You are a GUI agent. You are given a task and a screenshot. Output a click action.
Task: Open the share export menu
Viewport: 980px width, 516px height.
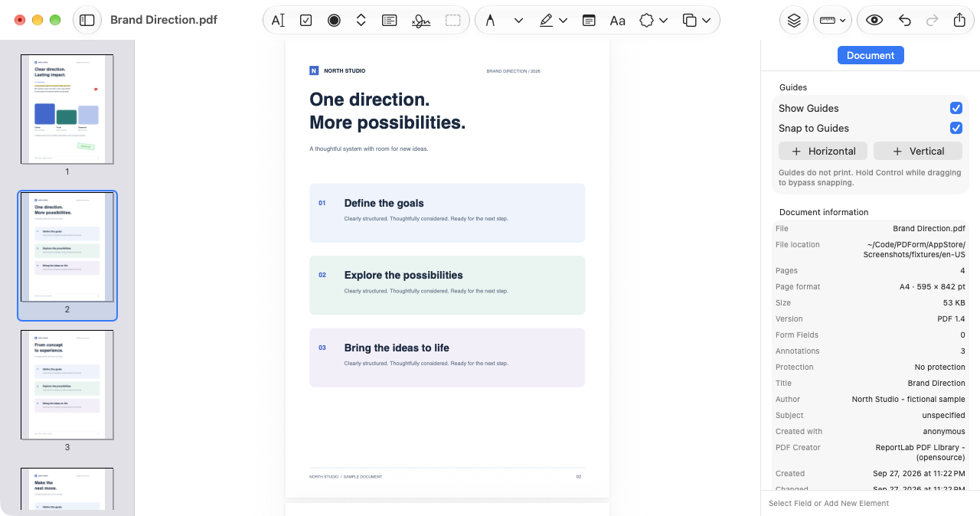click(959, 21)
